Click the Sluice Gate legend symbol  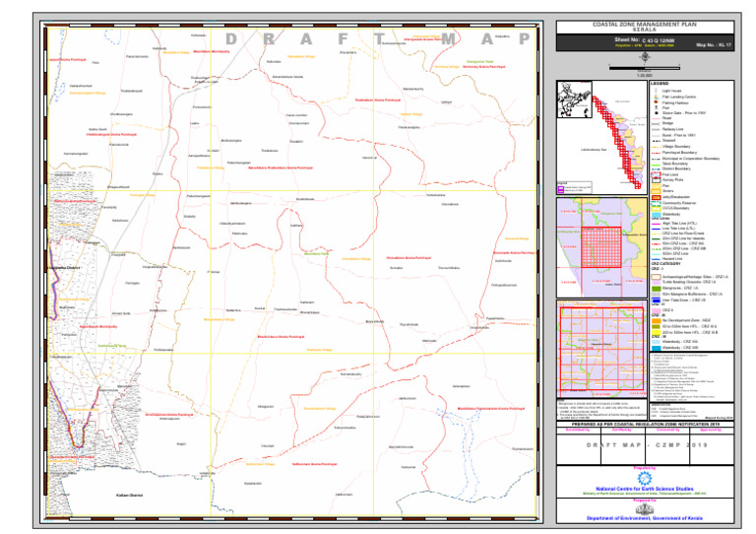(x=656, y=113)
